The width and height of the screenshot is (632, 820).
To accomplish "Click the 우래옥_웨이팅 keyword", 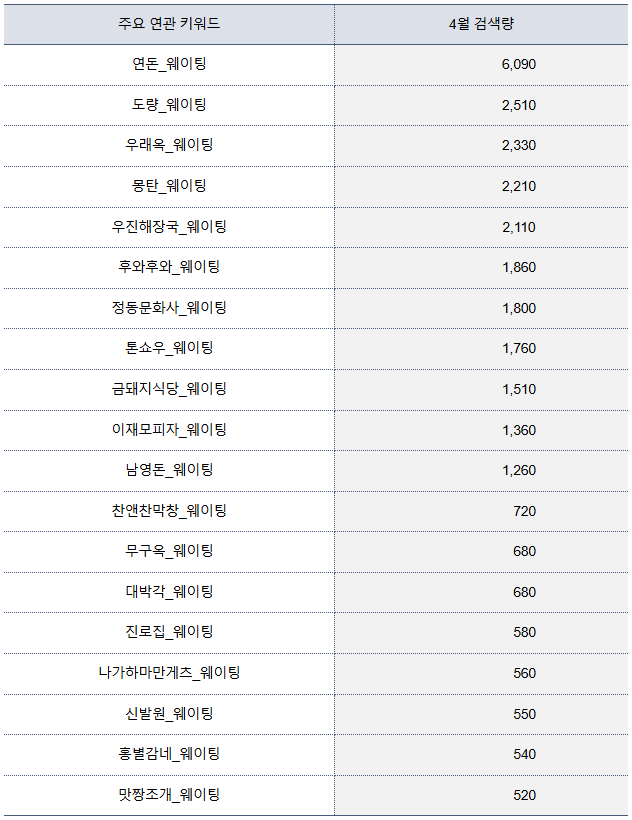I will [x=169, y=145].
